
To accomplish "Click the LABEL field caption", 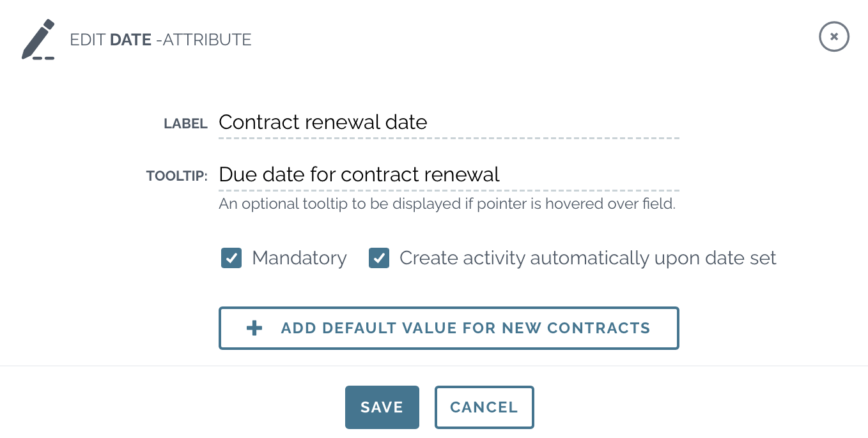I will 185,124.
